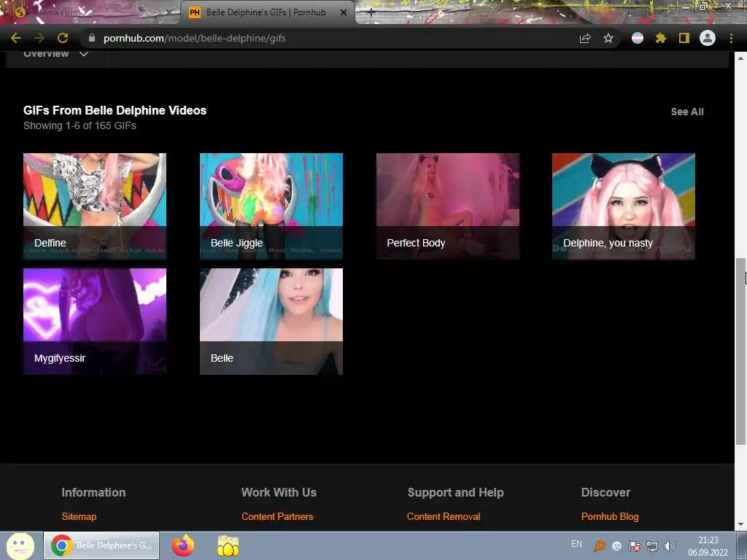747x560 pixels.
Task: Click the padlock site info icon
Action: click(92, 38)
